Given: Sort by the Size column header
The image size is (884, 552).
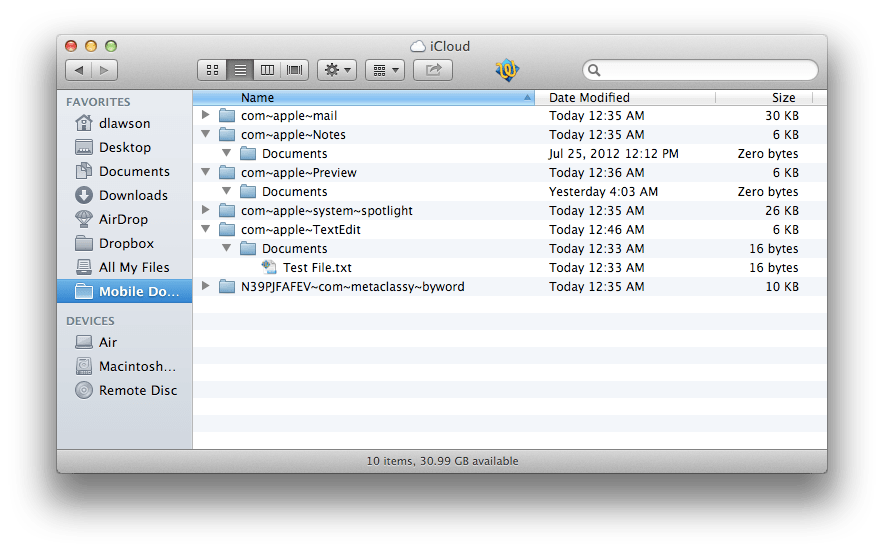Looking at the screenshot, I should coord(764,98).
